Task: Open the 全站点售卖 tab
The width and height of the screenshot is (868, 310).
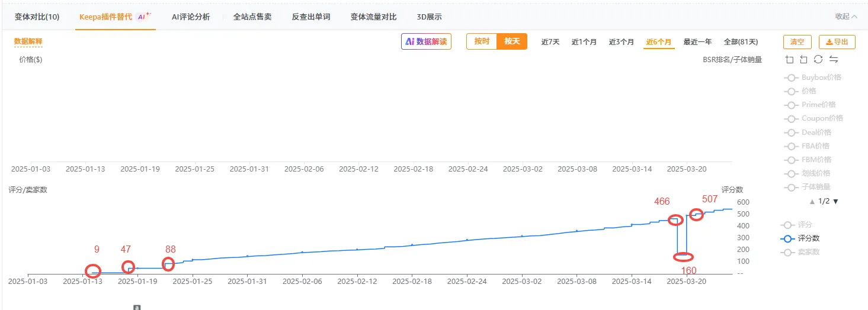Action: (x=252, y=17)
